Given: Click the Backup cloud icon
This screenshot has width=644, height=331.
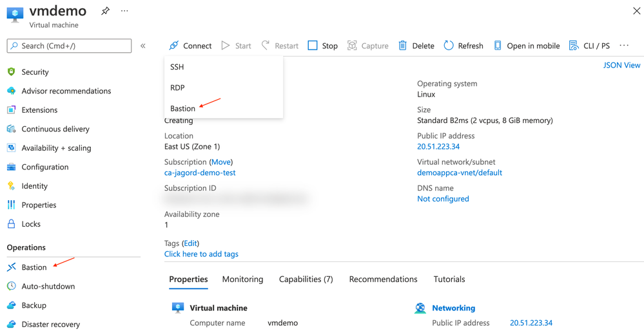Looking at the screenshot, I should 12,305.
